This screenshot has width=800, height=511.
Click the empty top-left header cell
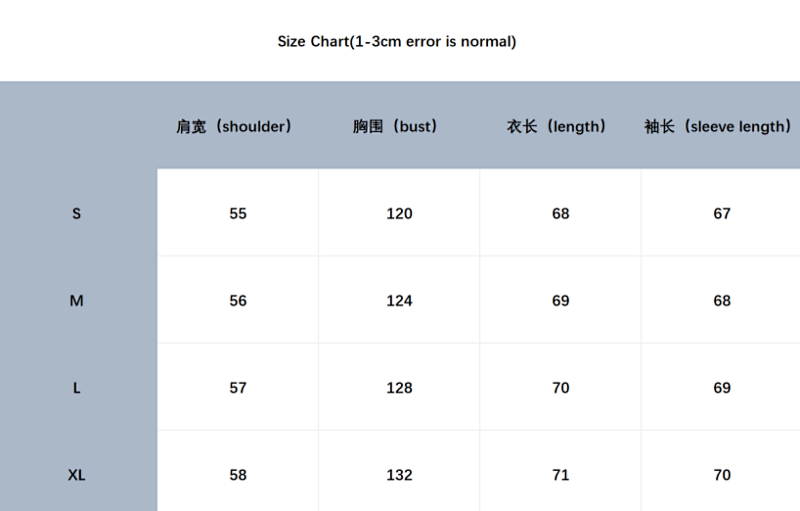(x=79, y=125)
